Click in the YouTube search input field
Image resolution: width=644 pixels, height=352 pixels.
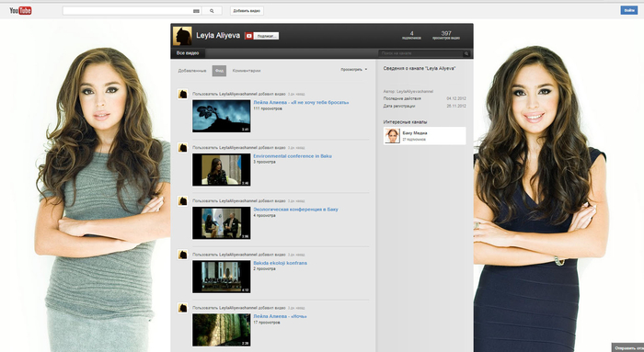pos(127,11)
